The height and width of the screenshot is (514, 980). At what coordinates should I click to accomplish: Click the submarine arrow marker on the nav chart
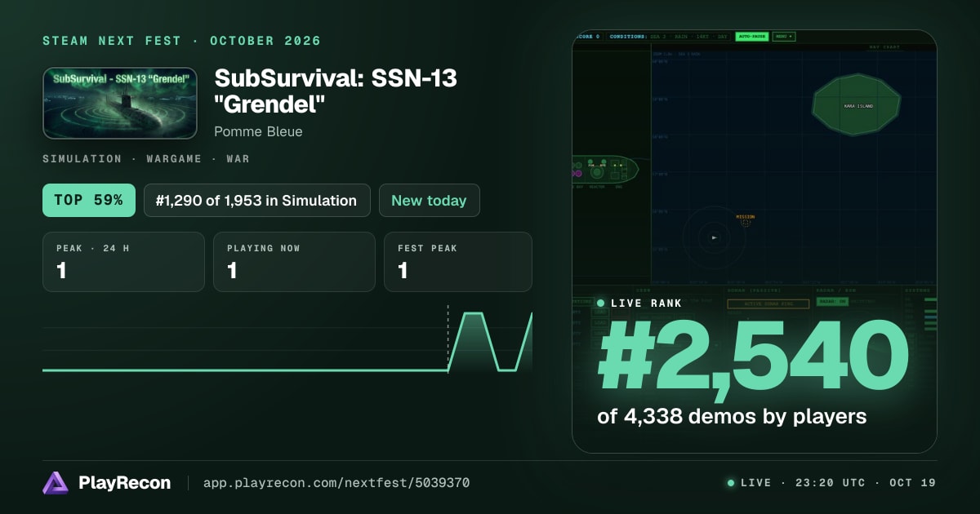click(715, 237)
